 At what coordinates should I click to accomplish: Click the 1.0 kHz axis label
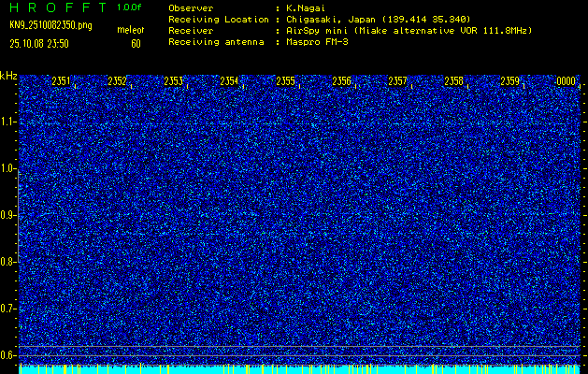[x=8, y=169]
